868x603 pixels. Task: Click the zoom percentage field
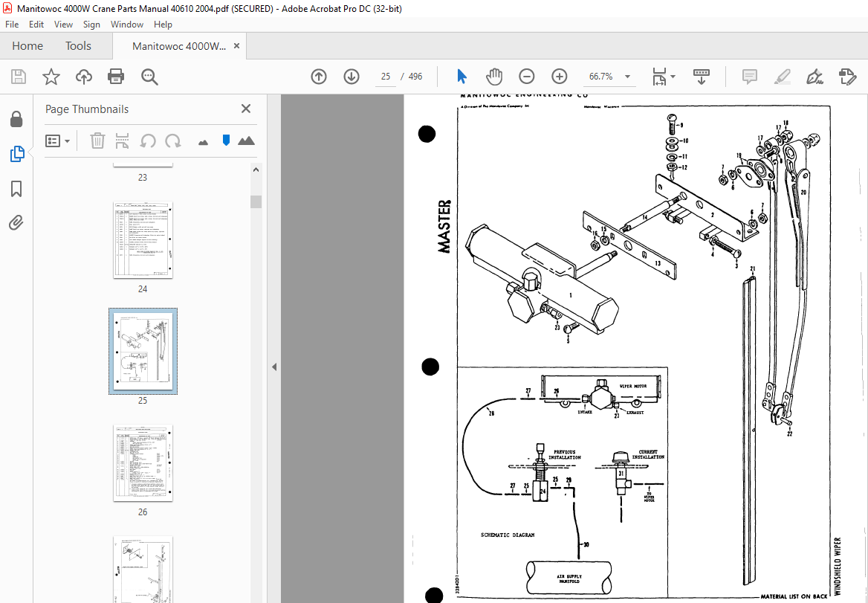point(601,77)
